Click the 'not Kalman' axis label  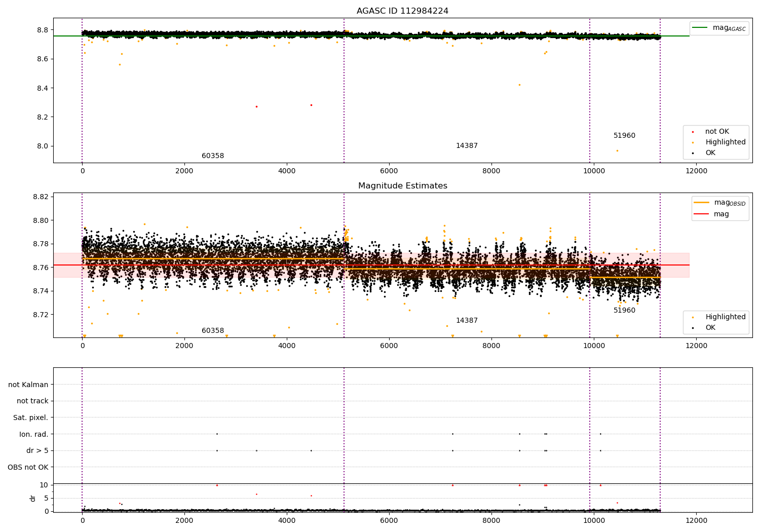tap(28, 385)
